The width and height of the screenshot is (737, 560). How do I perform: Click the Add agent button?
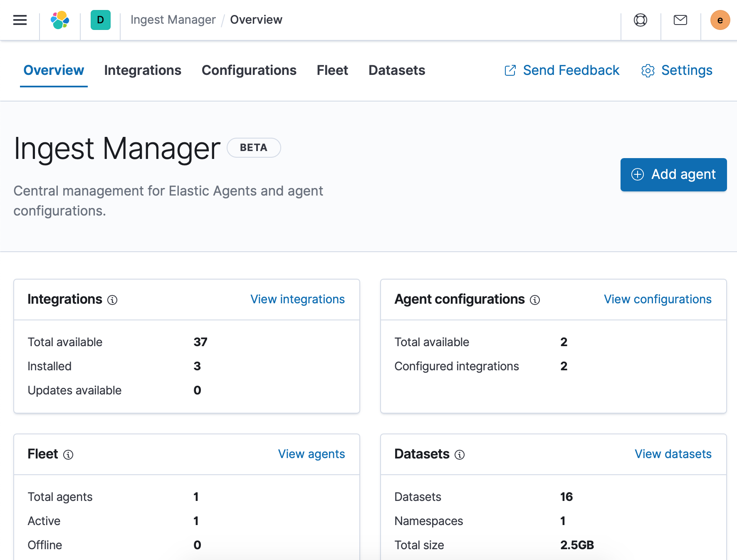[673, 174]
